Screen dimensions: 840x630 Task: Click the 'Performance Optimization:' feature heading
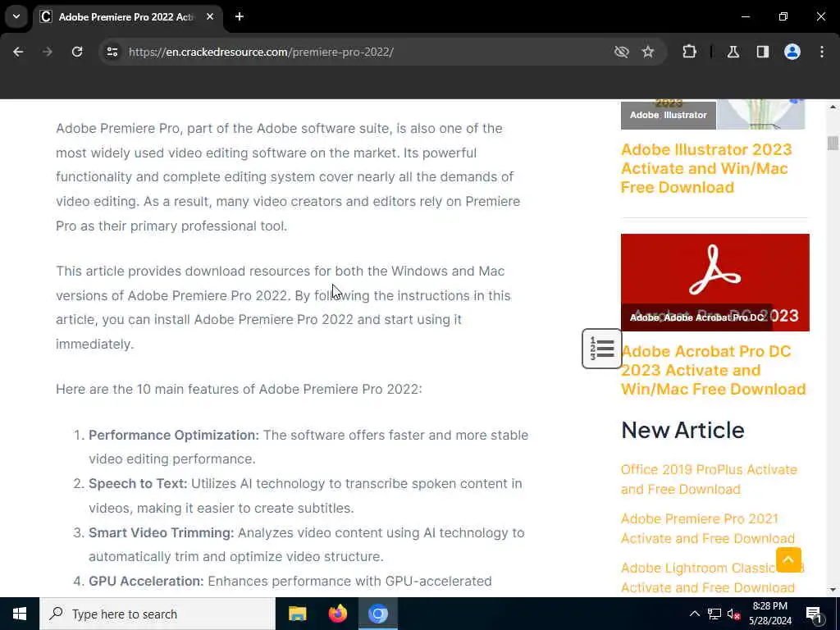(174, 435)
